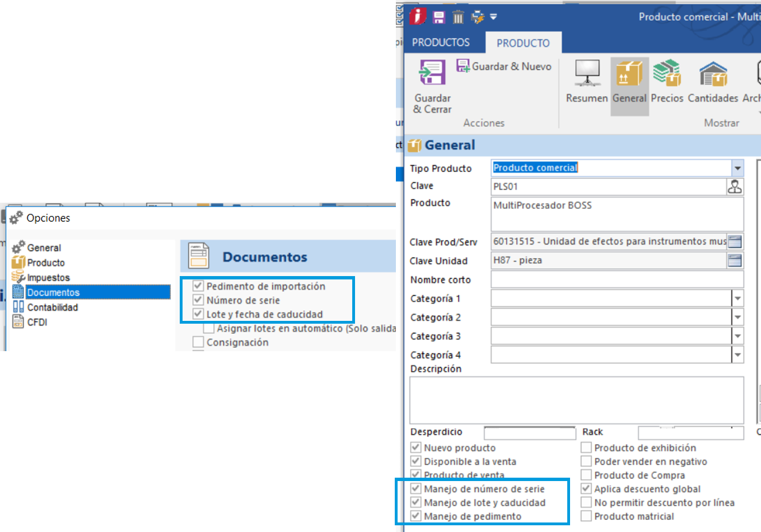The height and width of the screenshot is (532, 761).
Task: Open the Categoría 3 dropdown
Action: point(737,336)
